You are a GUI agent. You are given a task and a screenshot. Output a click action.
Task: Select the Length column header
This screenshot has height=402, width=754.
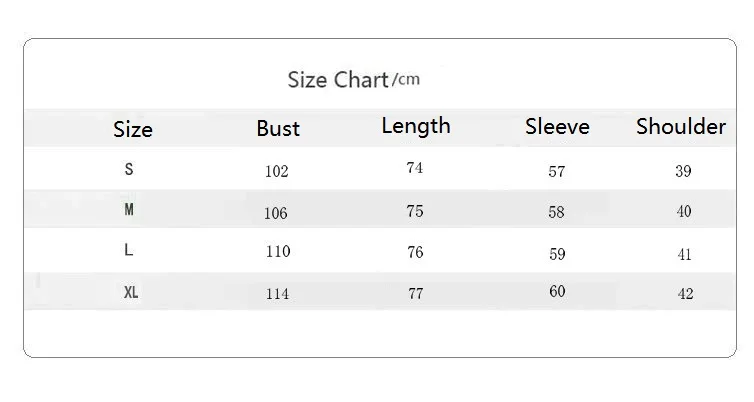[x=416, y=126]
